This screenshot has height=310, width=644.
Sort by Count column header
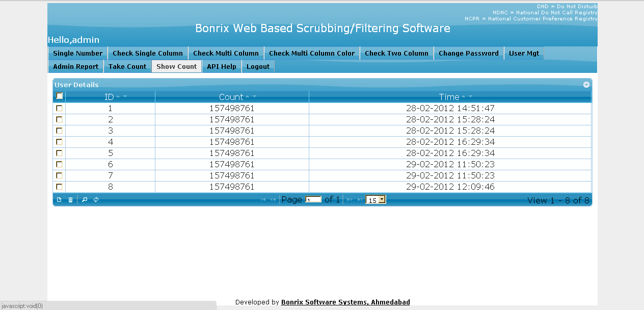pyautogui.click(x=232, y=97)
